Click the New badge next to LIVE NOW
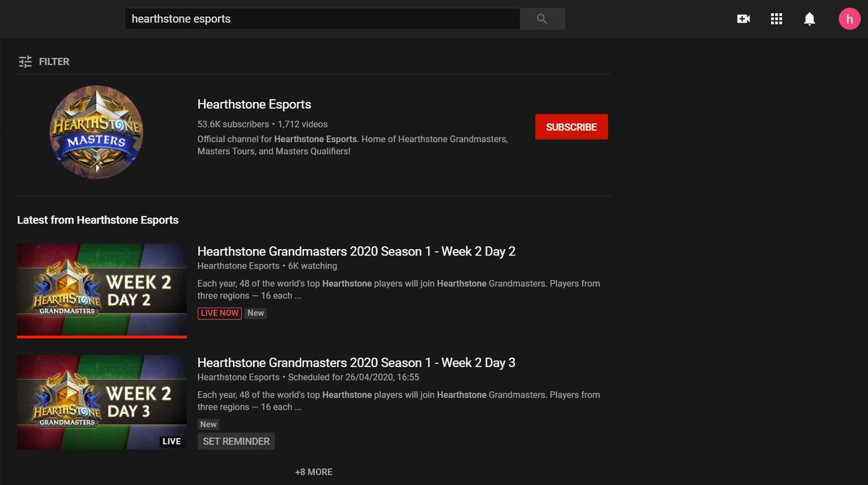 255,313
